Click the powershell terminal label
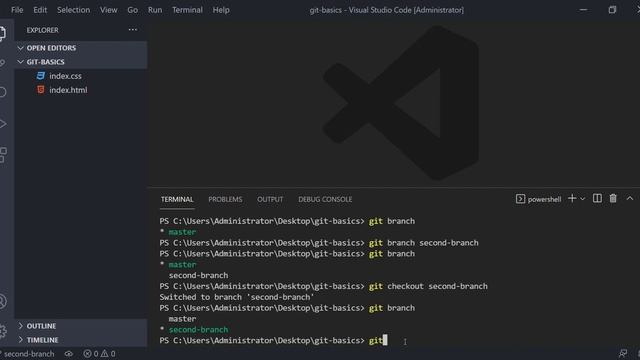This screenshot has width=640, height=360. point(544,199)
